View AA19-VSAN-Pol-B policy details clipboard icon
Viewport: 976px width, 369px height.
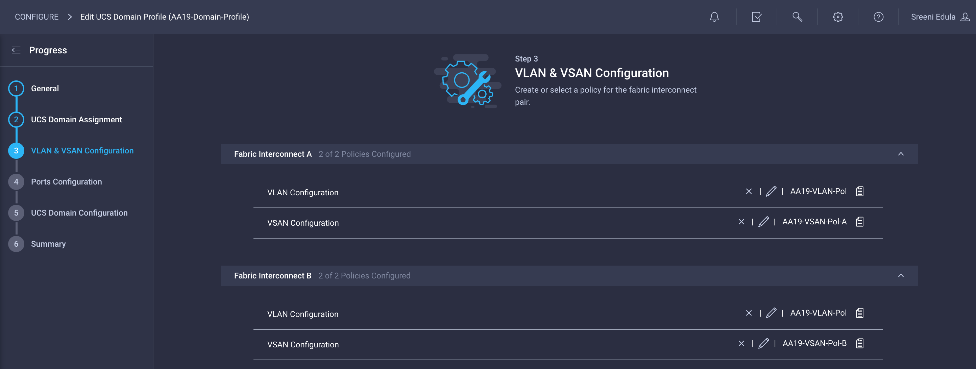click(x=860, y=343)
